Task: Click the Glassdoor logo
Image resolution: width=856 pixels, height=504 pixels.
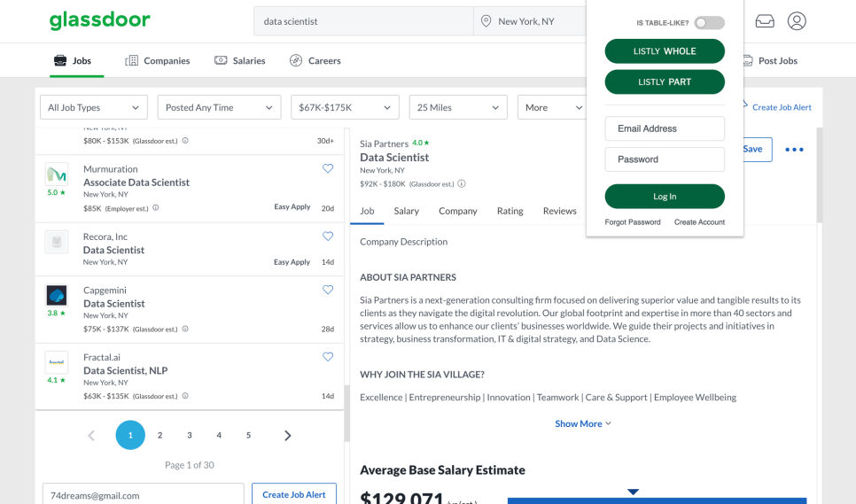Action: pyautogui.click(x=99, y=20)
